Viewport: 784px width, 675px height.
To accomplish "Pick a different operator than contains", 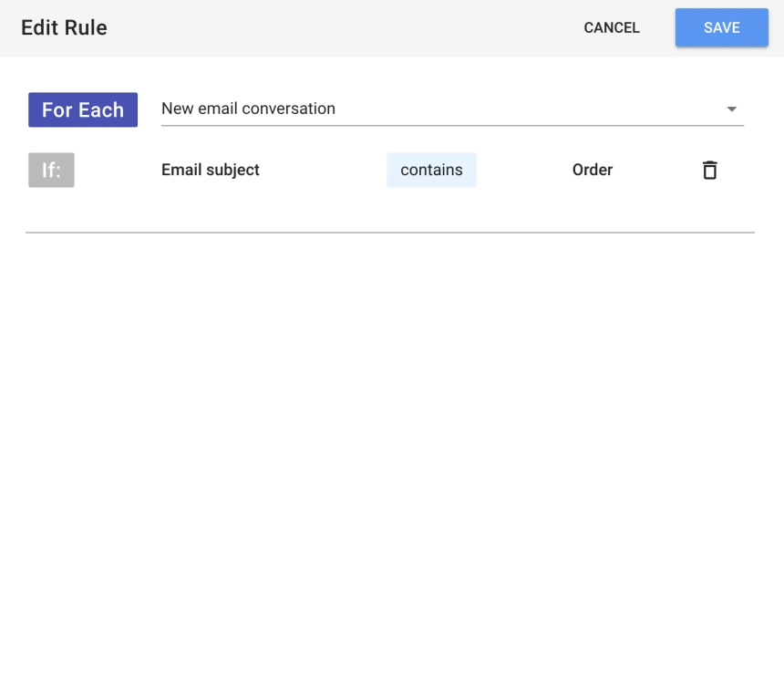I will pos(431,171).
